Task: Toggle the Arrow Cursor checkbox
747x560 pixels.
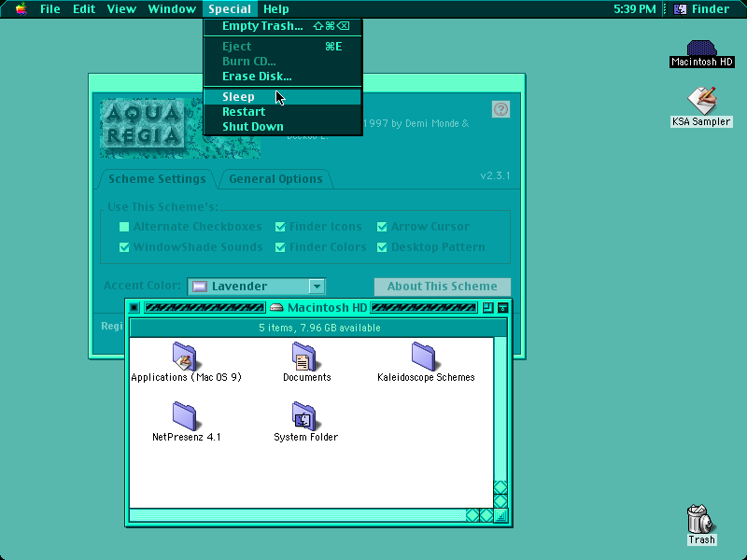Action: click(382, 227)
